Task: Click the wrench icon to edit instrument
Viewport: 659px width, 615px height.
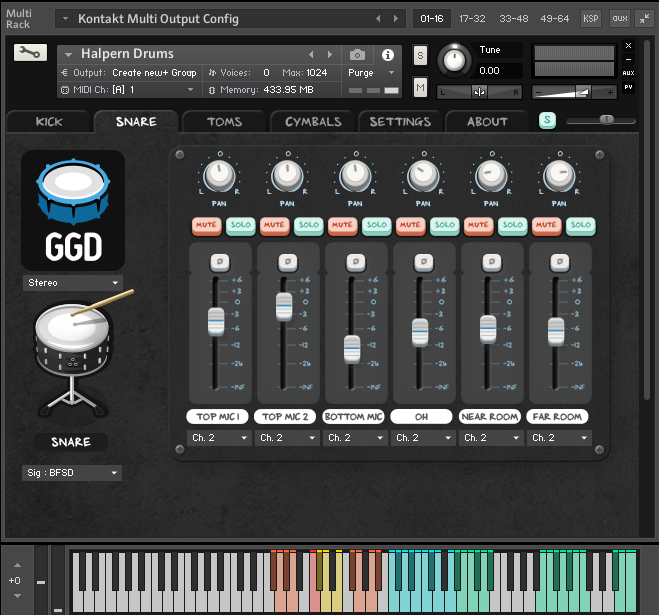Action: [31, 54]
